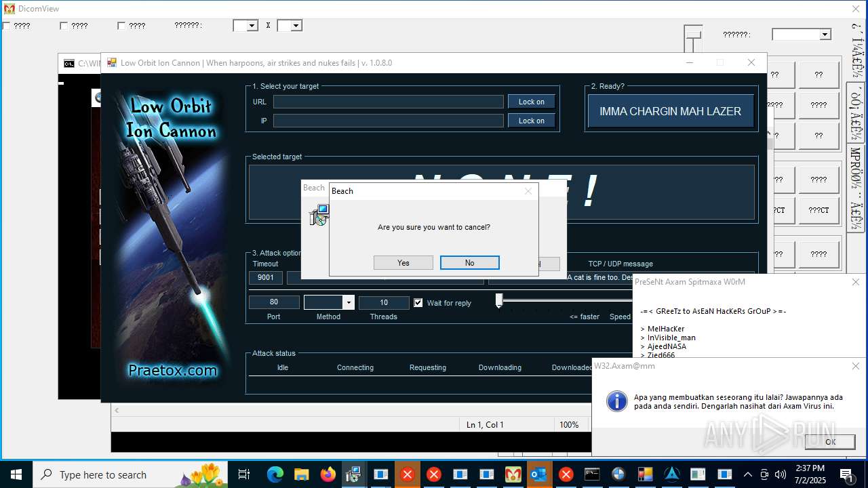Click the Low Orbit Ion Cannon title bar icon
This screenshot has width=868, height=488.
[111, 63]
